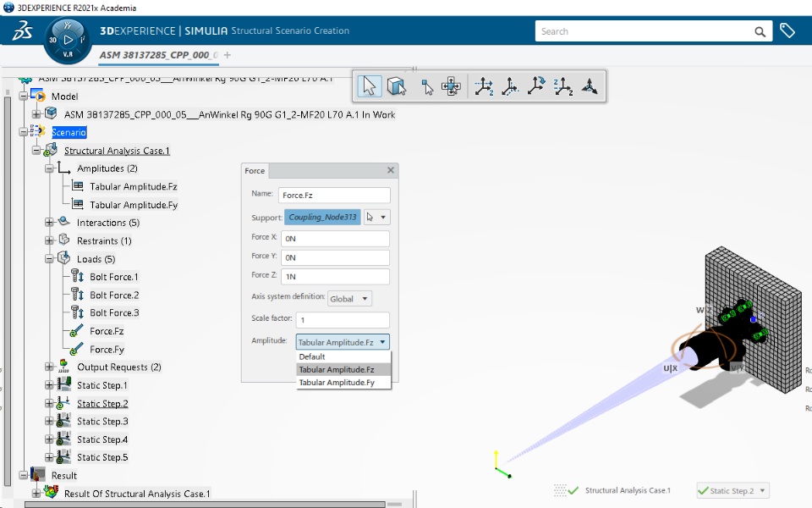812x508 pixels.
Task: Click the Scale factor input field
Action: click(343, 320)
